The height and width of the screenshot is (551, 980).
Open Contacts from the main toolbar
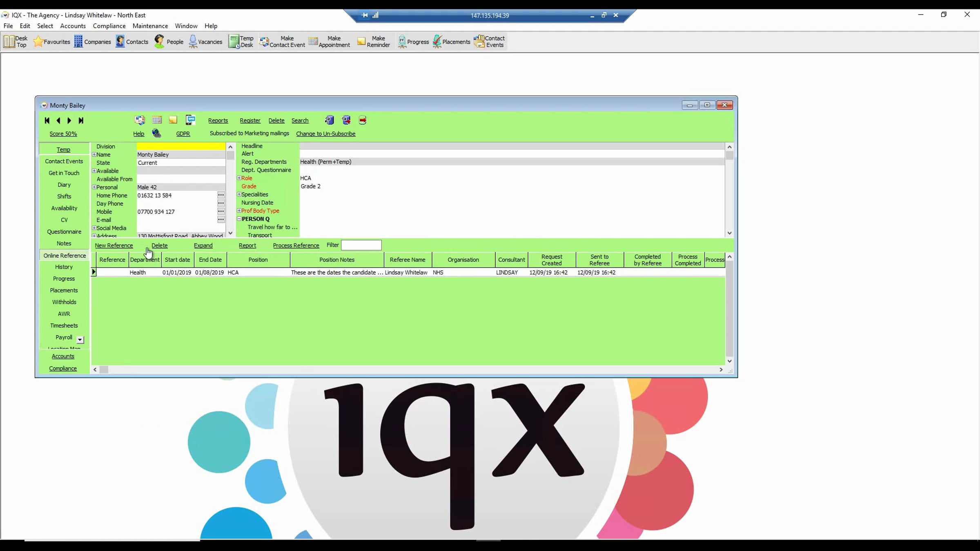pos(132,42)
